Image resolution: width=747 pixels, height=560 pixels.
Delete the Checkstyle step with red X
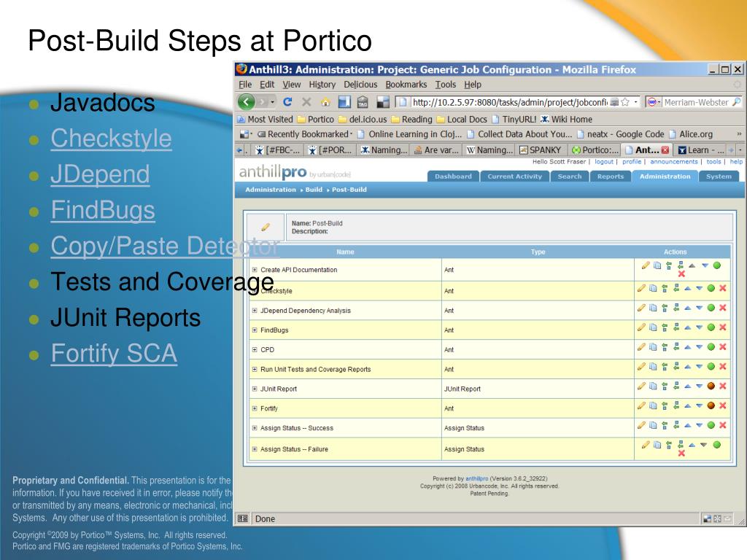pyautogui.click(x=723, y=288)
